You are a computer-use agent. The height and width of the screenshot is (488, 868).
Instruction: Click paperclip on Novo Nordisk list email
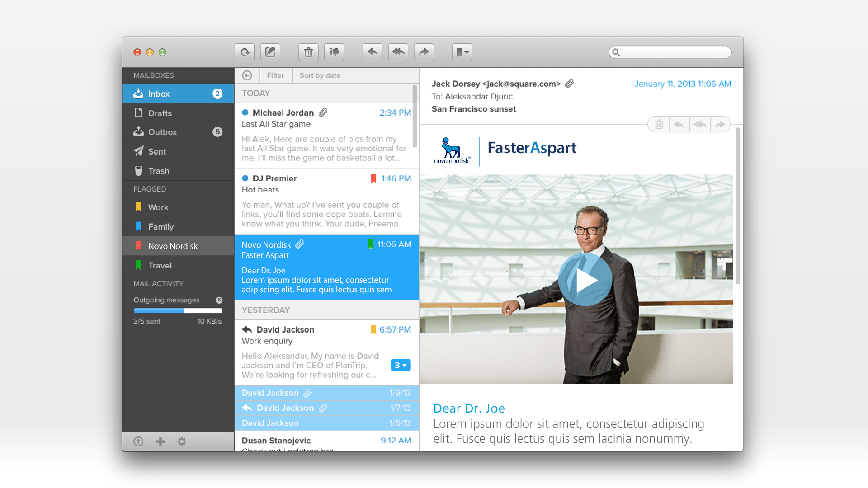pos(300,244)
